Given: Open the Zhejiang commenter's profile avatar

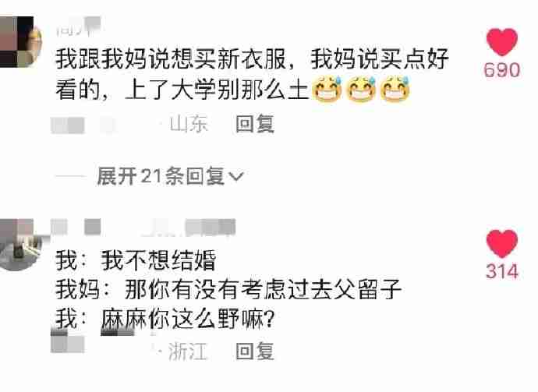Looking at the screenshot, I should (20, 245).
